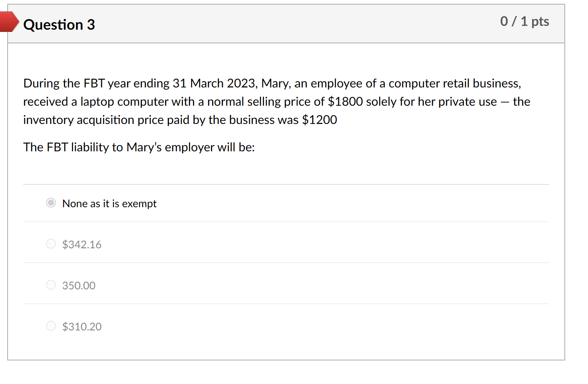Select the radio button for None as it is exempt
This screenshot has width=588, height=384.
[51, 203]
